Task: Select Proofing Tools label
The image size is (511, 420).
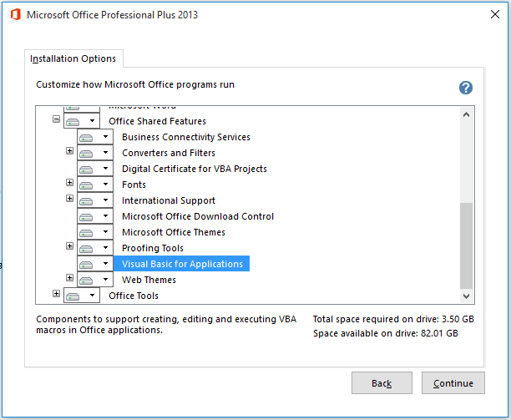Action: point(153,248)
